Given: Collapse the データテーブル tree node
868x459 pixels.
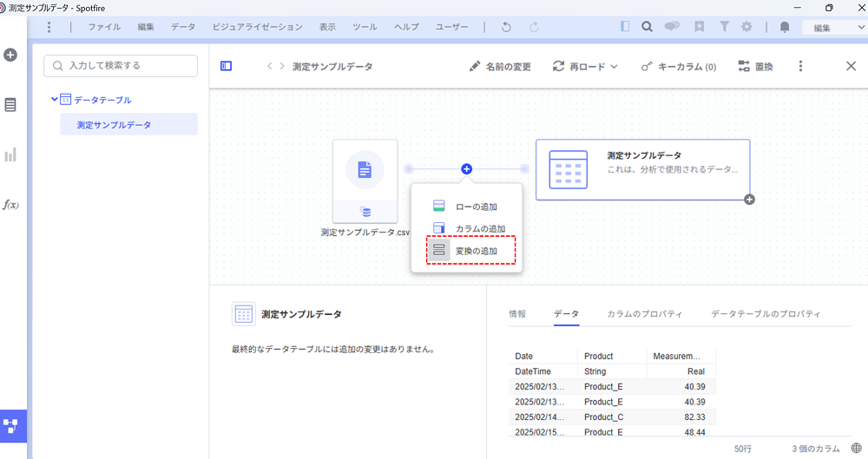Looking at the screenshot, I should (x=54, y=99).
